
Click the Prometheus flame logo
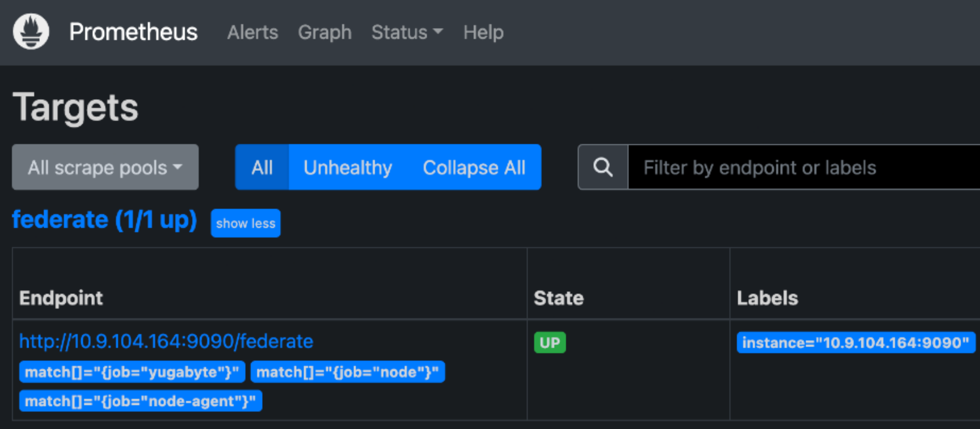(x=31, y=31)
